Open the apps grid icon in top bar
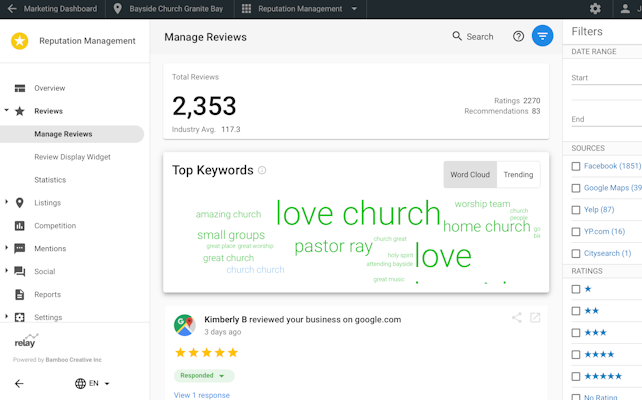642x400 pixels. (246, 9)
